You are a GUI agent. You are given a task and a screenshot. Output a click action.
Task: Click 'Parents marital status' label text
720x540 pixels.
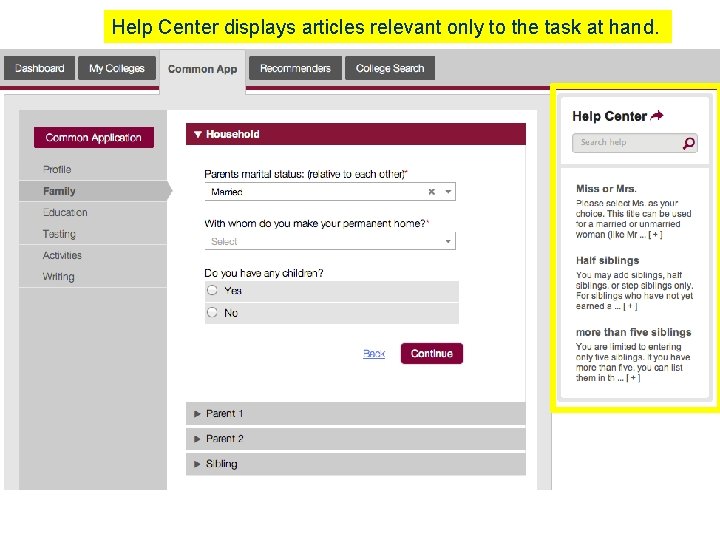[306, 174]
